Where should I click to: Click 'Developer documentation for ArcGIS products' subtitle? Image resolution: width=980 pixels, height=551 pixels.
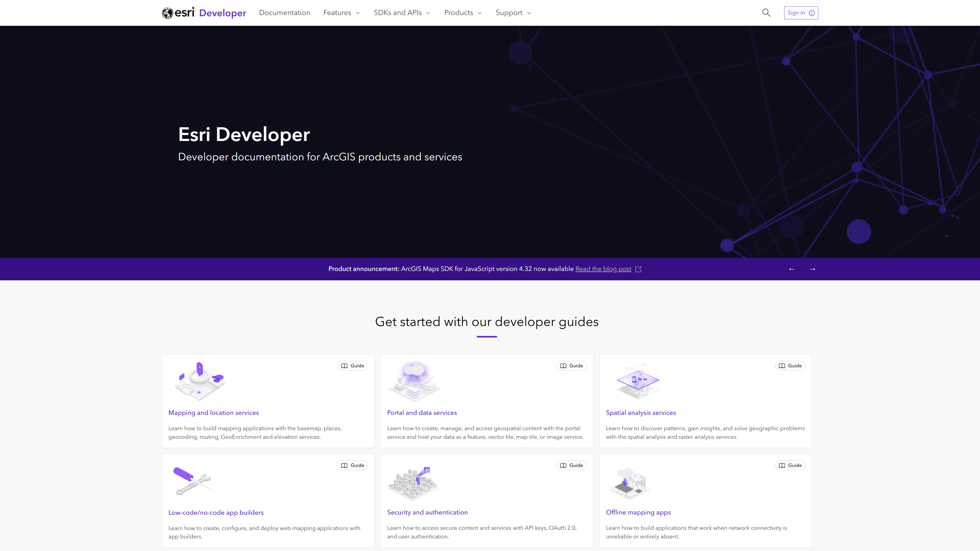coord(320,157)
